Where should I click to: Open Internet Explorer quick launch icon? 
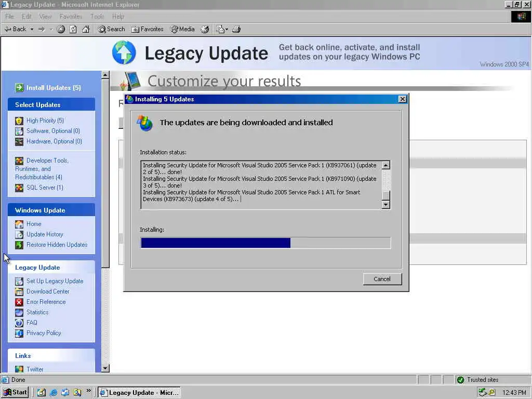[x=54, y=393]
